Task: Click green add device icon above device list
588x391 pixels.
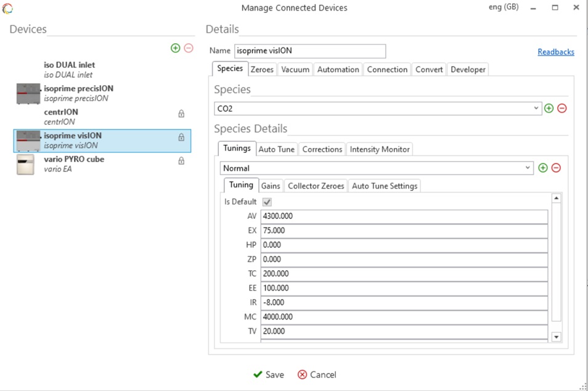Action: click(176, 48)
